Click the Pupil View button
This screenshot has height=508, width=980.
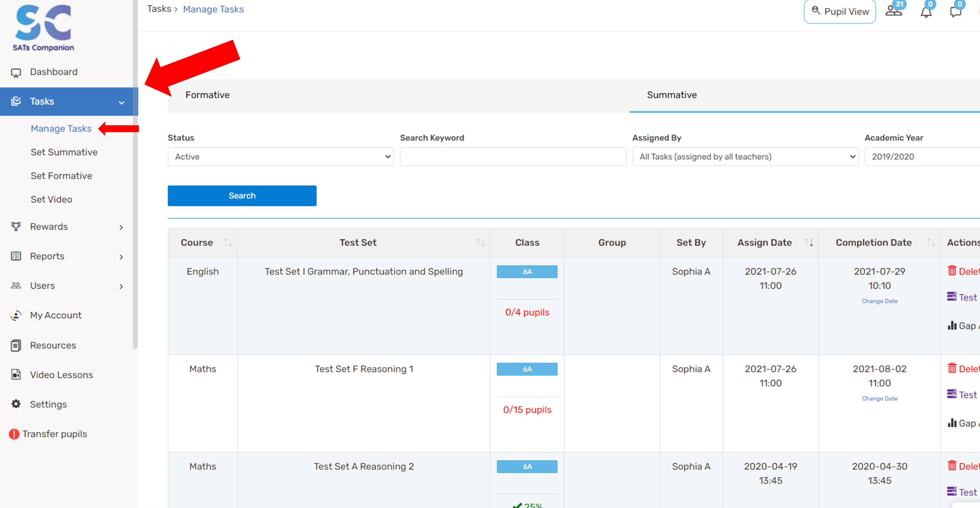coord(840,11)
